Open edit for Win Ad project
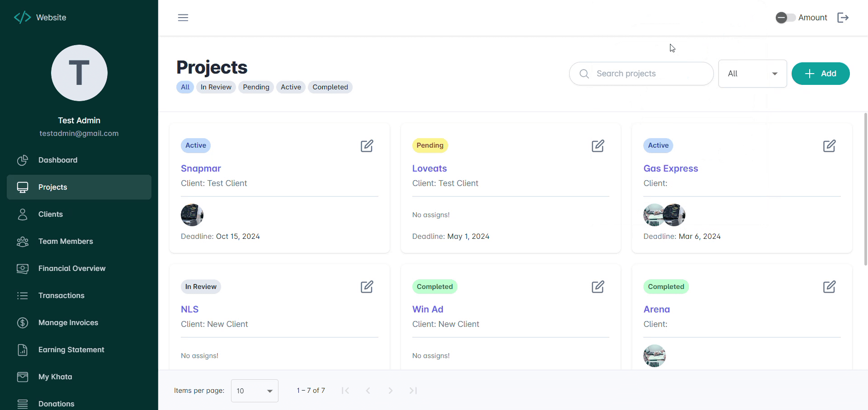Viewport: 868px width, 410px height. [598, 287]
